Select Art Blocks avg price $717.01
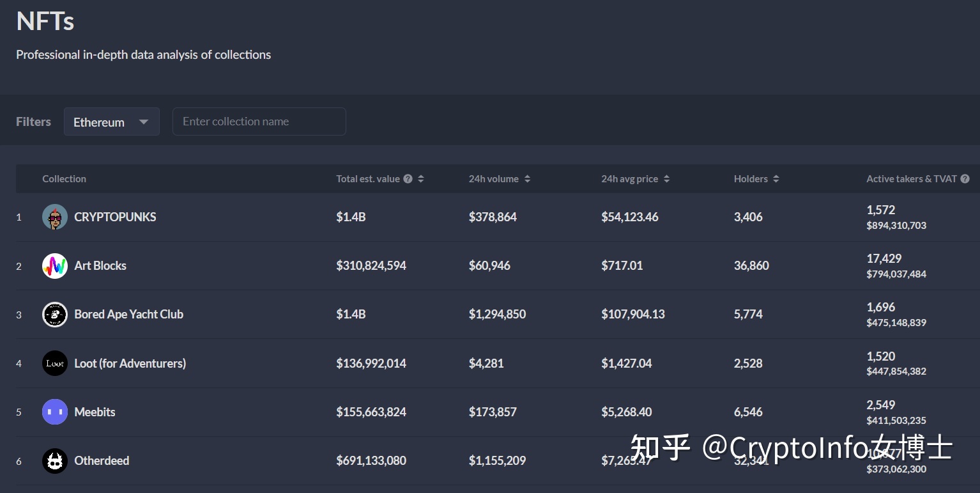The height and width of the screenshot is (493, 980). point(622,266)
